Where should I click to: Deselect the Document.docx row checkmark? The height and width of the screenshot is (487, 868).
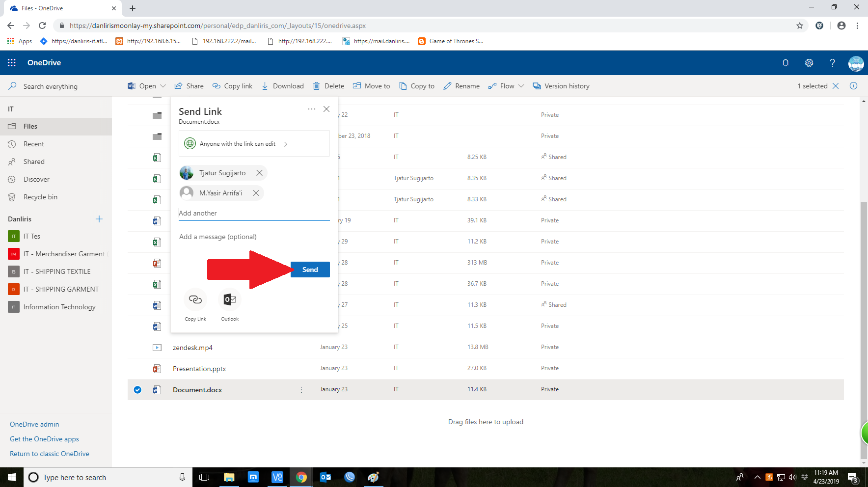pos(137,389)
